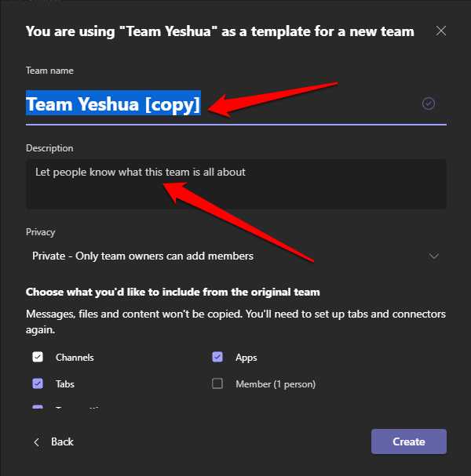Click the Description field label
The height and width of the screenshot is (476, 471).
coord(49,148)
